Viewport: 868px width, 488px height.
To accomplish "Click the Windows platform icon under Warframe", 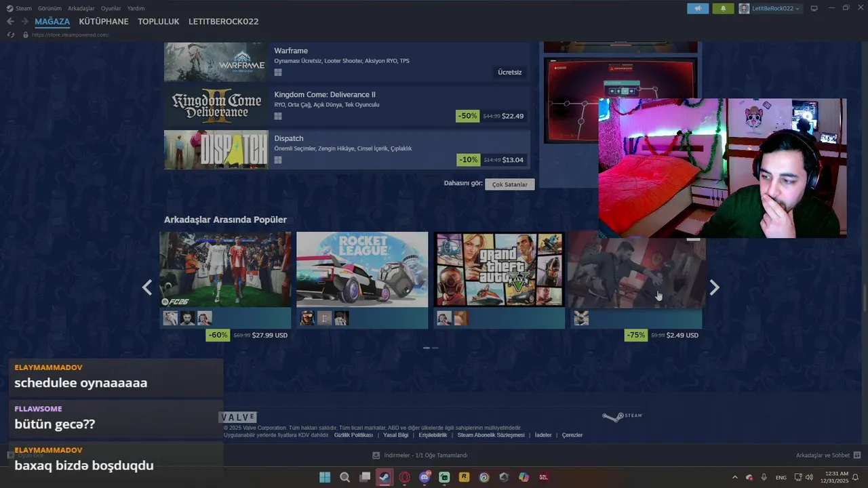I will pos(278,73).
